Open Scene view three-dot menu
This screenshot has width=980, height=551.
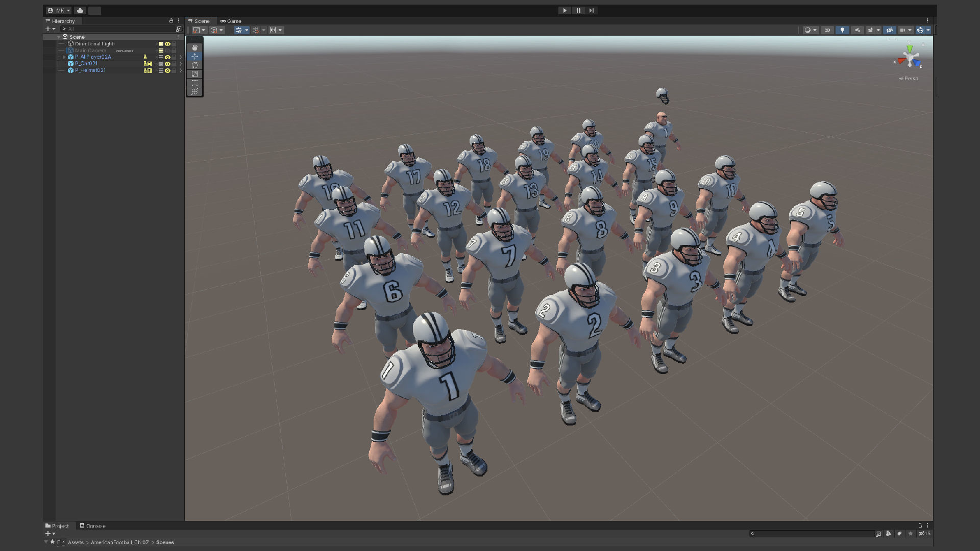tap(927, 21)
